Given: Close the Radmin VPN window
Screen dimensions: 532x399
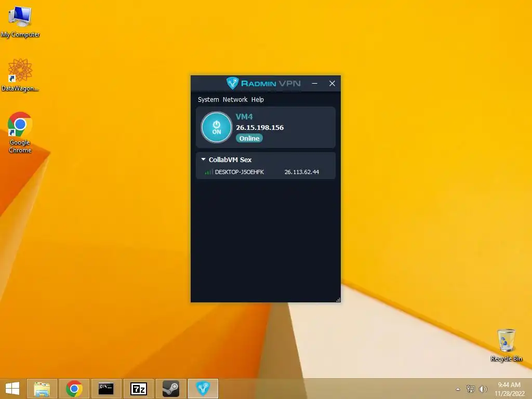Looking at the screenshot, I should coord(332,84).
